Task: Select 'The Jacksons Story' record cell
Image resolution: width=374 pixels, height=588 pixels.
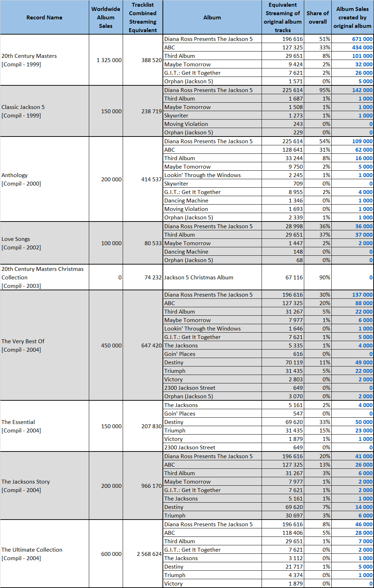Action: point(44,486)
